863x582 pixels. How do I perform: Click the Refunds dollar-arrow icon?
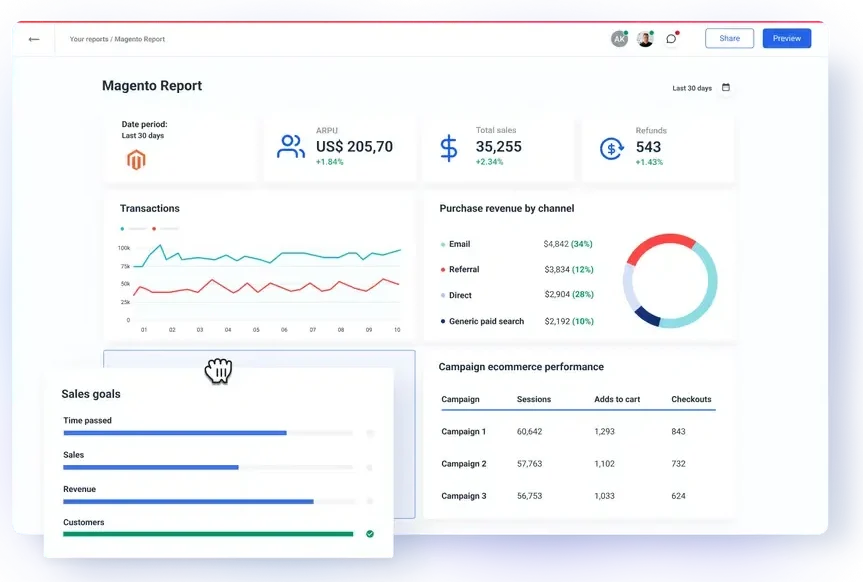(611, 148)
